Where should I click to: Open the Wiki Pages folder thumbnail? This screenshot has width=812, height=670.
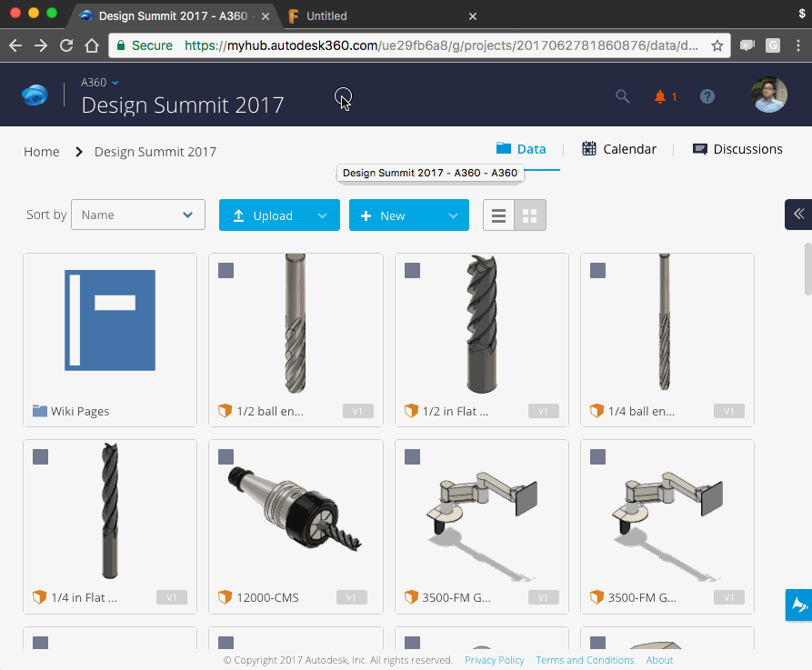click(110, 321)
